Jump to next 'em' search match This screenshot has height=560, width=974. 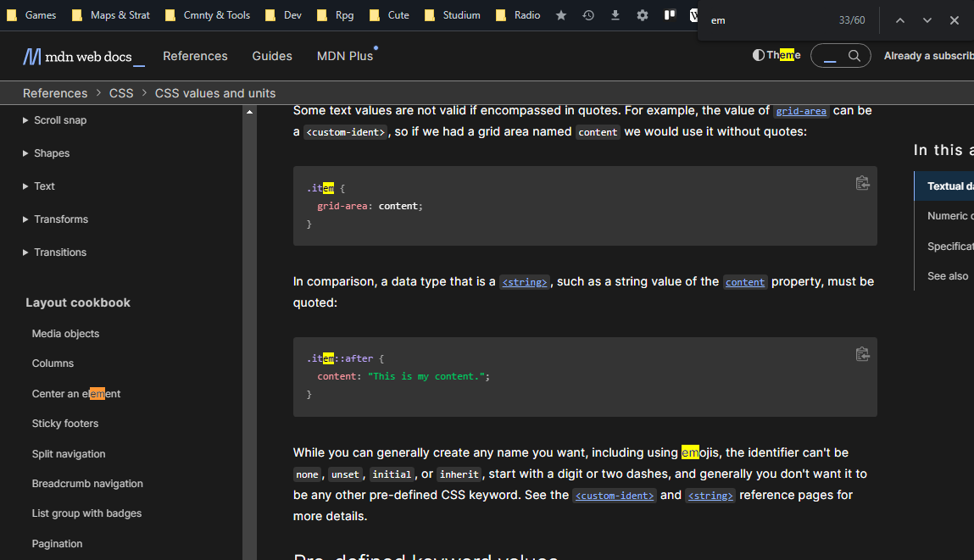(x=927, y=19)
